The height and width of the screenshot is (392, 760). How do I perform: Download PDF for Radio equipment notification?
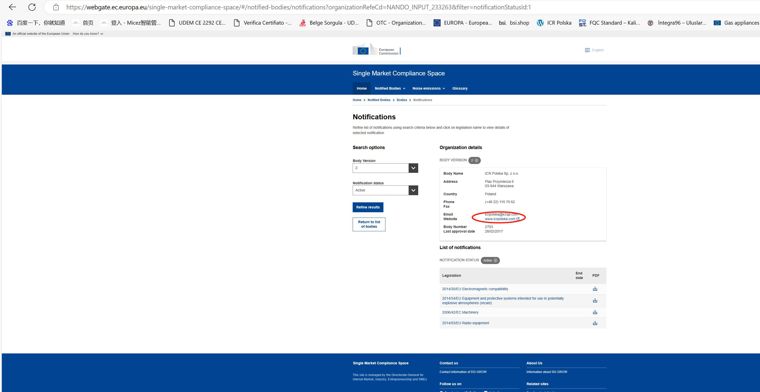[x=595, y=323]
